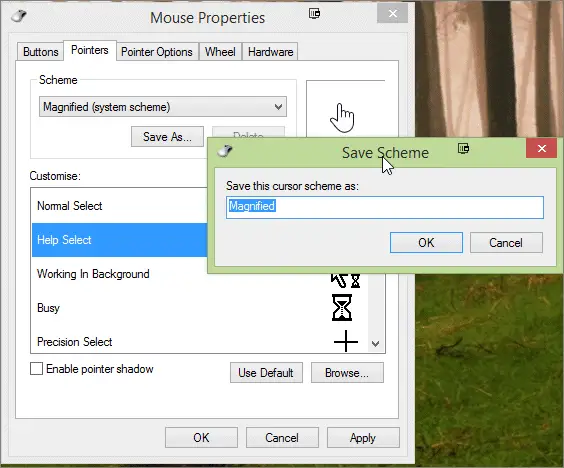The image size is (564, 468).
Task: Select Normal Select in Customise list
Action: (119, 206)
